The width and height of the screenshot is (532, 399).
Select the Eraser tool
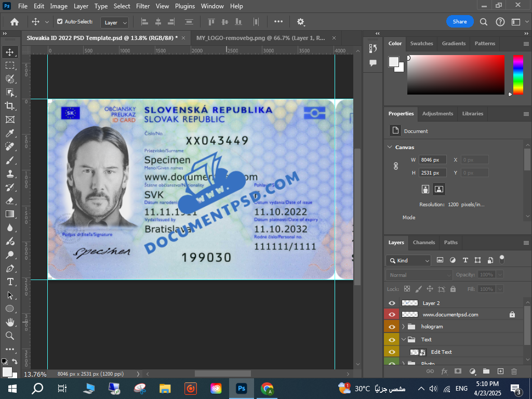point(10,201)
